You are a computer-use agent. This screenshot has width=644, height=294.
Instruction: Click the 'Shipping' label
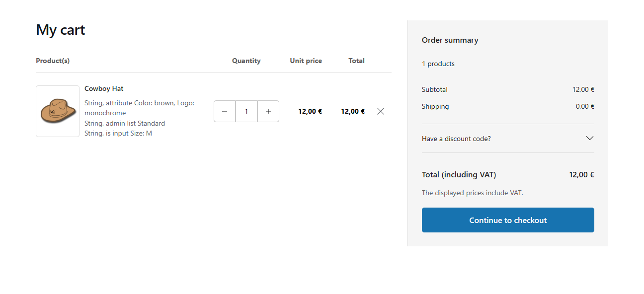[435, 106]
